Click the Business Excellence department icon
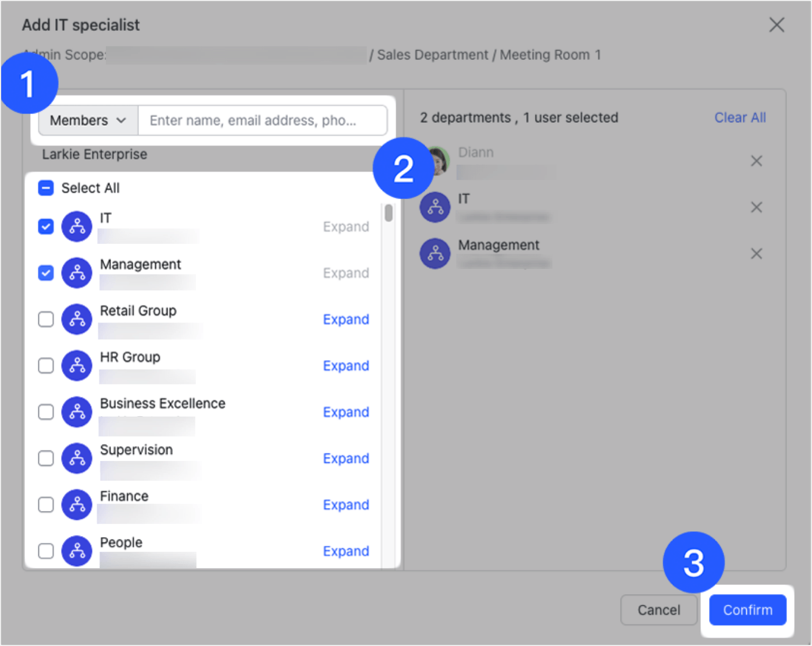 point(76,411)
